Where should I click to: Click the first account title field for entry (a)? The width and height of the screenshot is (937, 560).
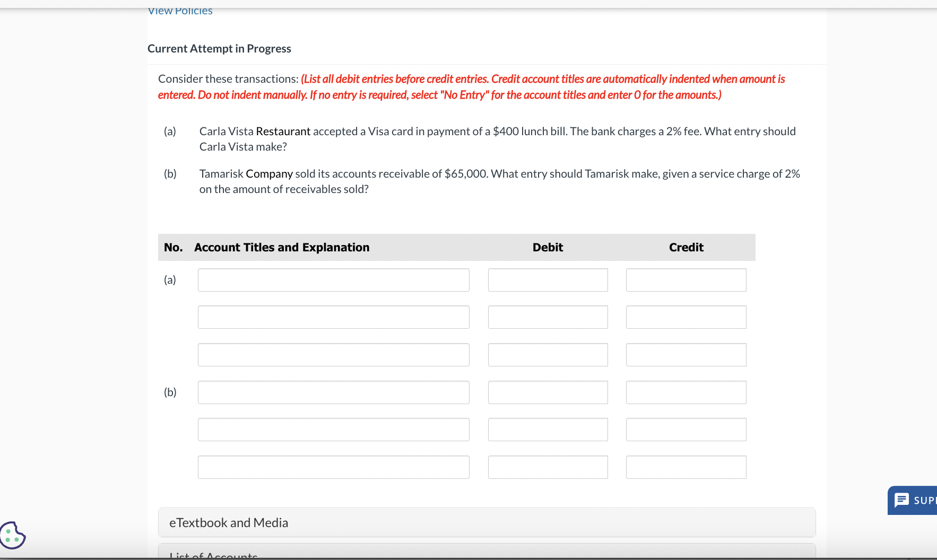point(333,279)
